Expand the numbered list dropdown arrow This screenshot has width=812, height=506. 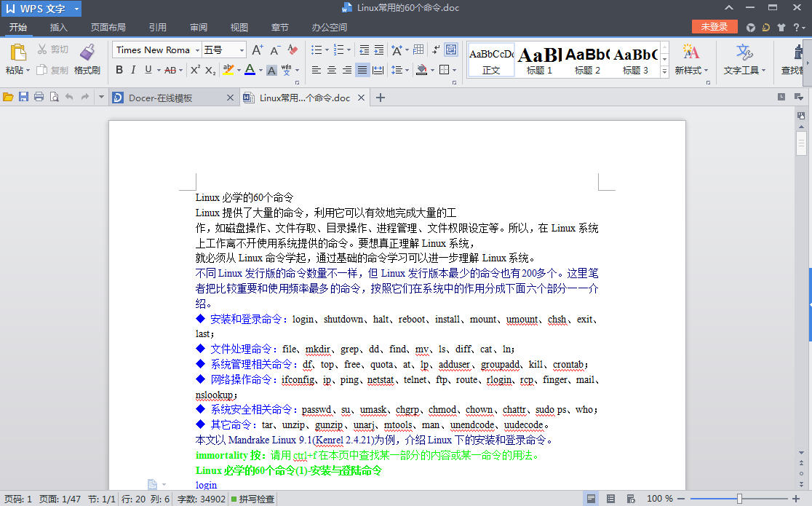click(x=349, y=50)
